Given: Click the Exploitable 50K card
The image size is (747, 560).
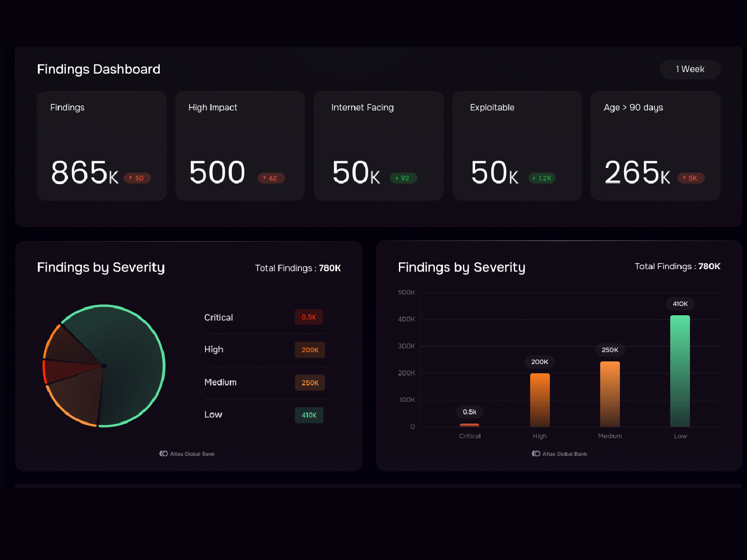Looking at the screenshot, I should point(517,146).
